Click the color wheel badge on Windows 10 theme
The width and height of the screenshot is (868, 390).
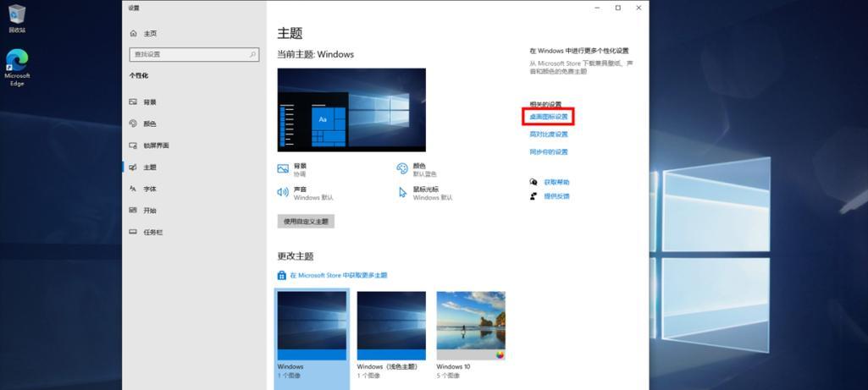500,355
